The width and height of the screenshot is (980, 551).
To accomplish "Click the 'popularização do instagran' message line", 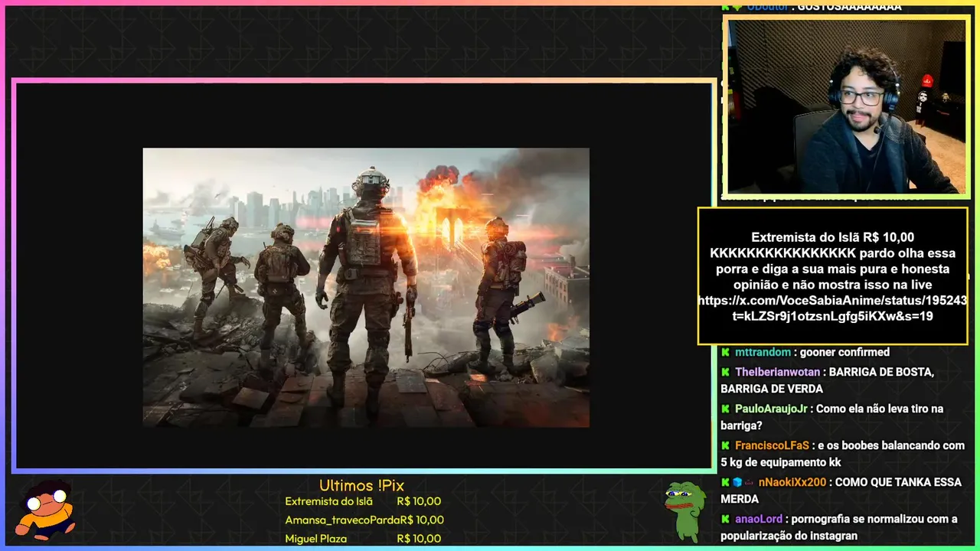I will click(x=789, y=536).
